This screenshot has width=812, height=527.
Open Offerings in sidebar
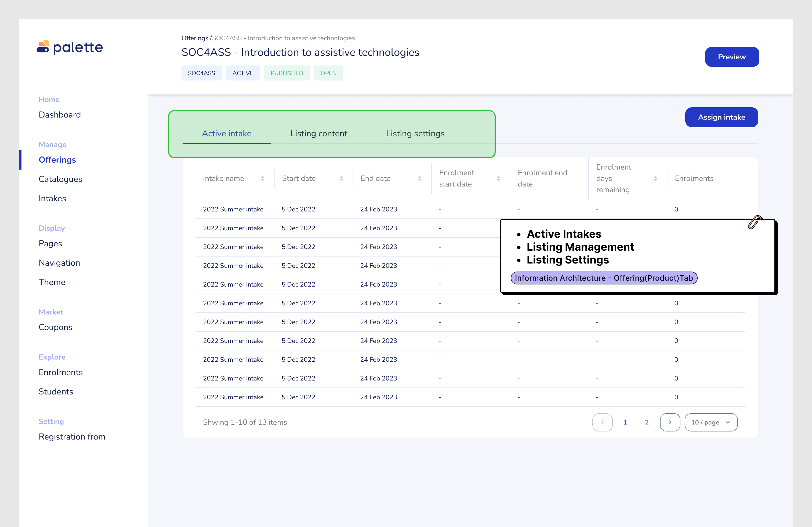[x=57, y=160]
